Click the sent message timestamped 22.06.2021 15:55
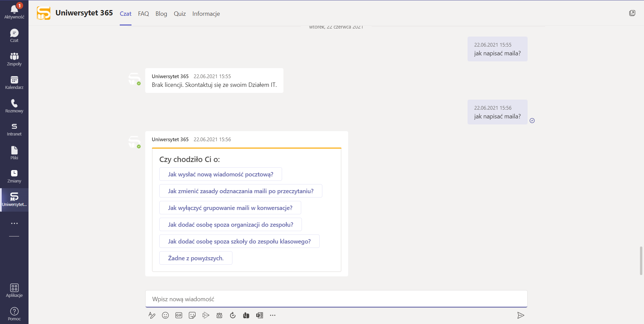Image resolution: width=644 pixels, height=324 pixels. coord(497,49)
